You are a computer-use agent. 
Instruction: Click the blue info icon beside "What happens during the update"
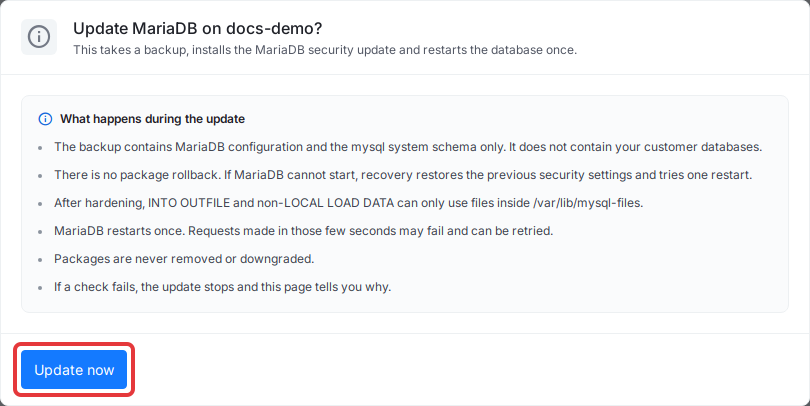coord(45,119)
